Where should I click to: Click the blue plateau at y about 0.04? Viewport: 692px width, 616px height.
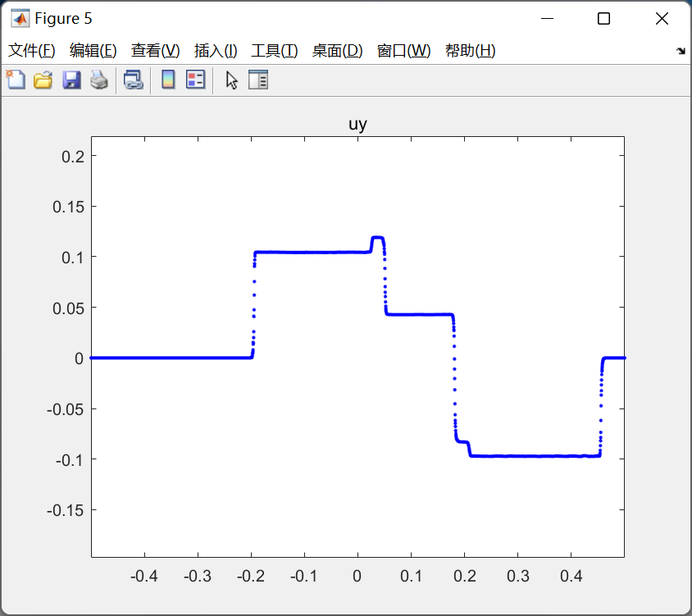point(419,314)
